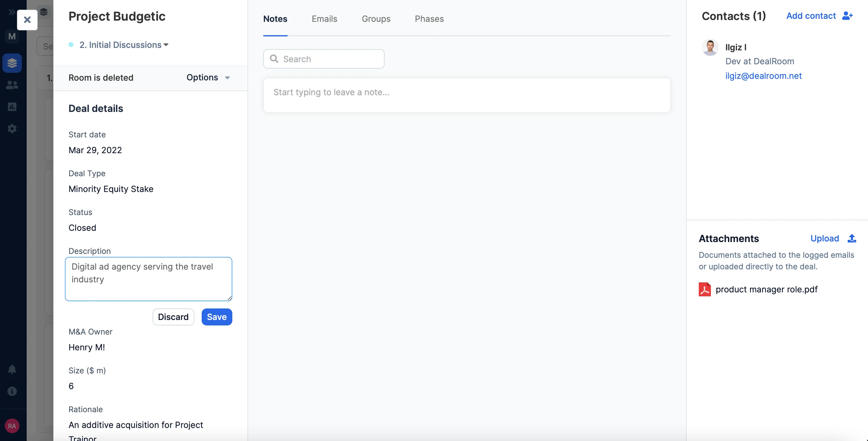
Task: Close the Project Budgetic panel
Action: [27, 20]
